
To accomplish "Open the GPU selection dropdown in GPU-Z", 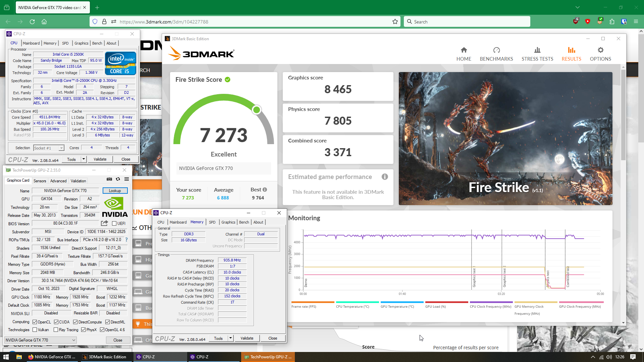I will pyautogui.click(x=41, y=340).
